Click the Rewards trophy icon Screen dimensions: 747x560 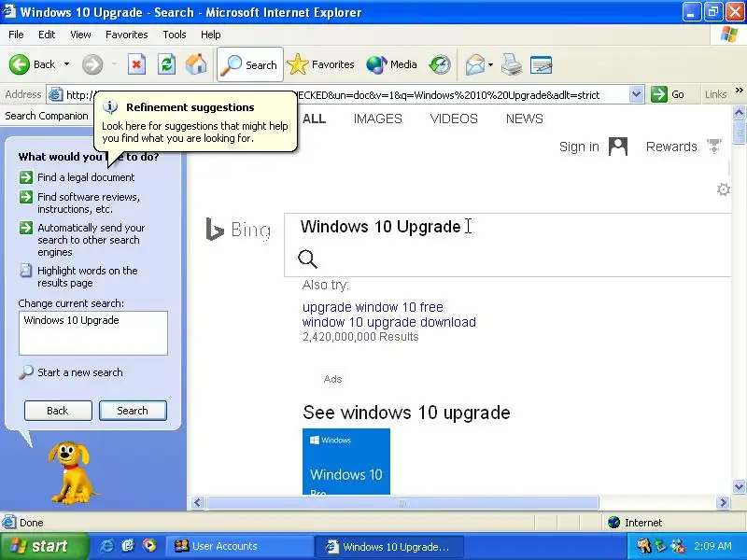tap(714, 147)
